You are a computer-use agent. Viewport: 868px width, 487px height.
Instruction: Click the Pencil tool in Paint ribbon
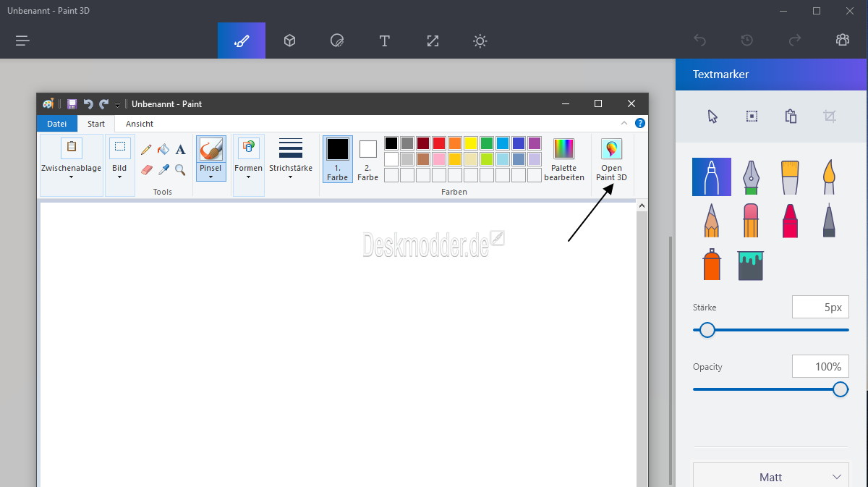tap(146, 150)
